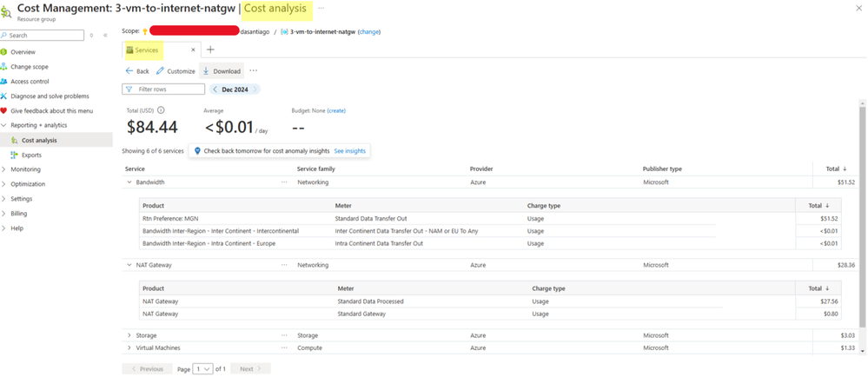This screenshot has width=868, height=377.
Task: Open ellipsis menu for Bandwidth row
Action: pyautogui.click(x=284, y=182)
